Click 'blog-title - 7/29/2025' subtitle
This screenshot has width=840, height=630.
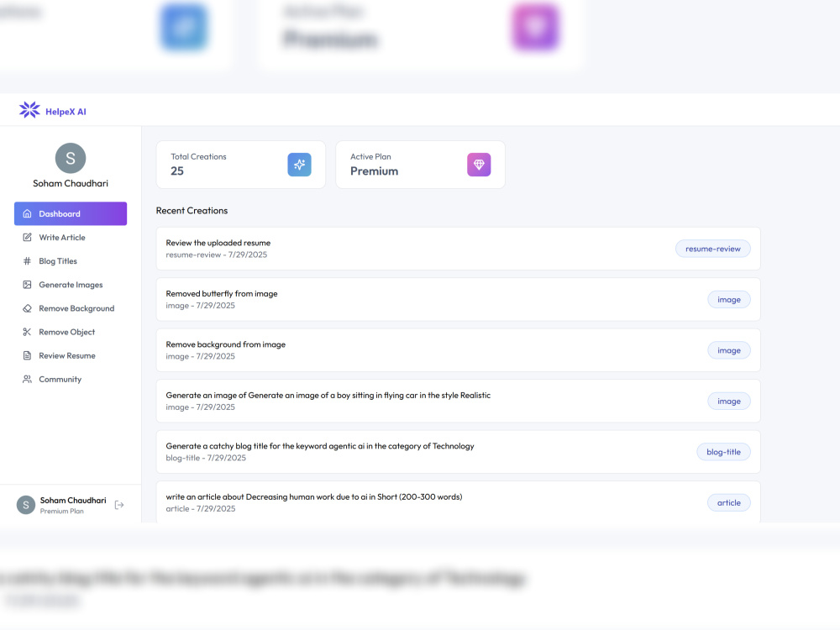pos(206,458)
